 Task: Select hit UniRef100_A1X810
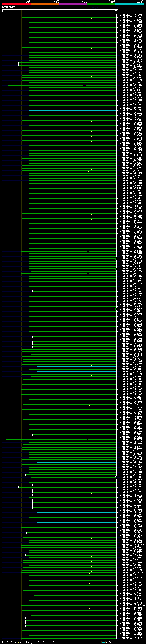(131, 103)
